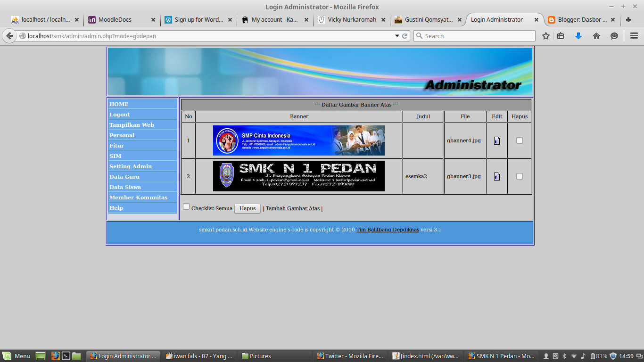This screenshot has height=362, width=644.
Task: Switch to the Vicky Nurkaromah tab
Action: (x=351, y=20)
